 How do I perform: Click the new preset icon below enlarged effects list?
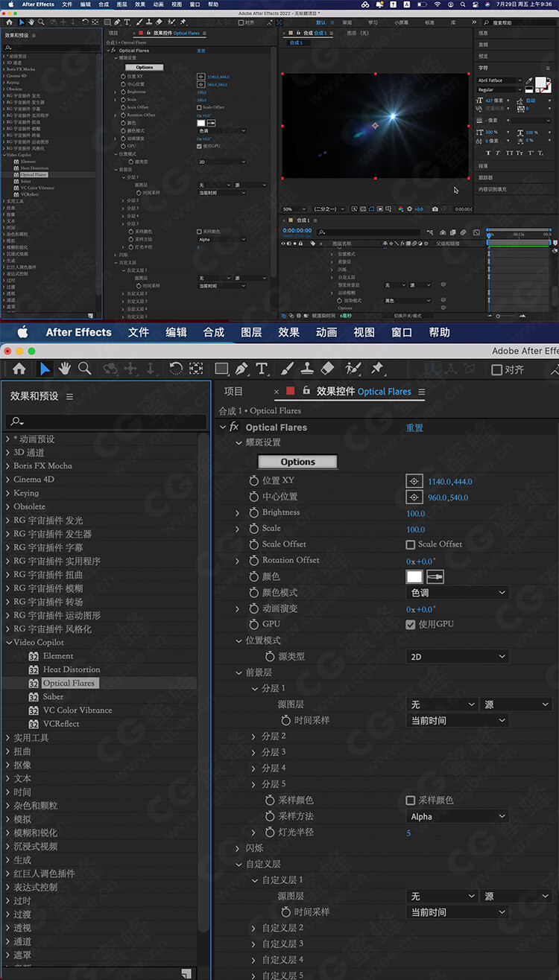point(186,973)
